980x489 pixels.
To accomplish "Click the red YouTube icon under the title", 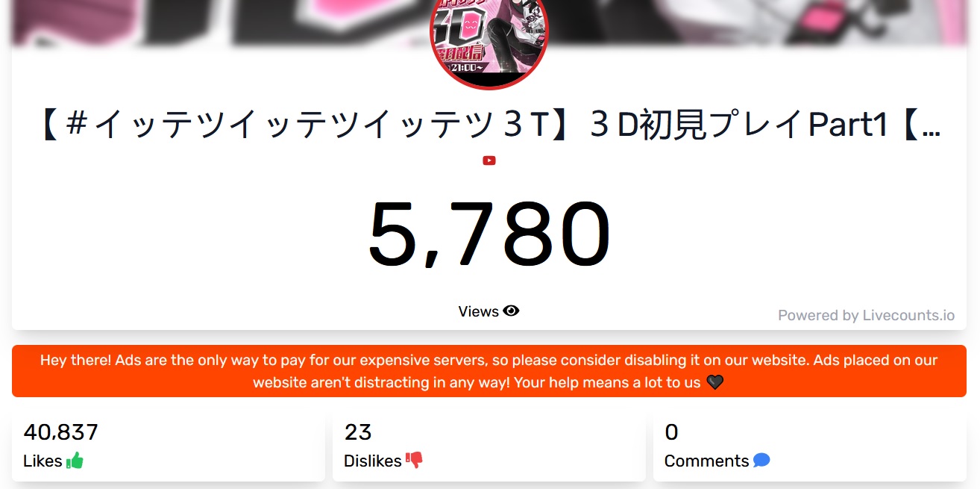I will (489, 161).
